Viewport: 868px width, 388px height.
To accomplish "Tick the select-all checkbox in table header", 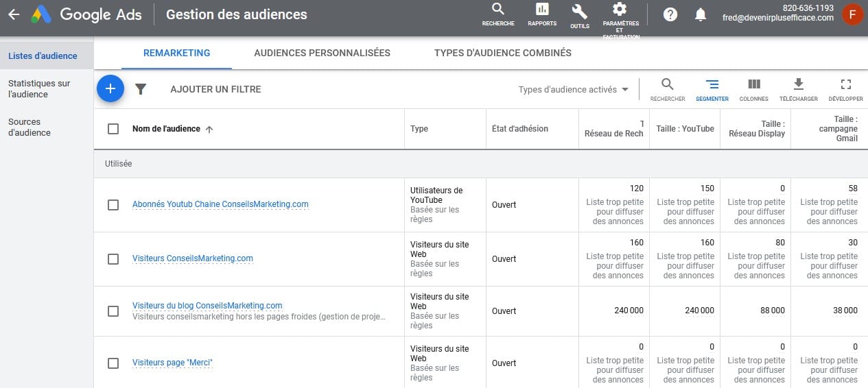I will [113, 129].
